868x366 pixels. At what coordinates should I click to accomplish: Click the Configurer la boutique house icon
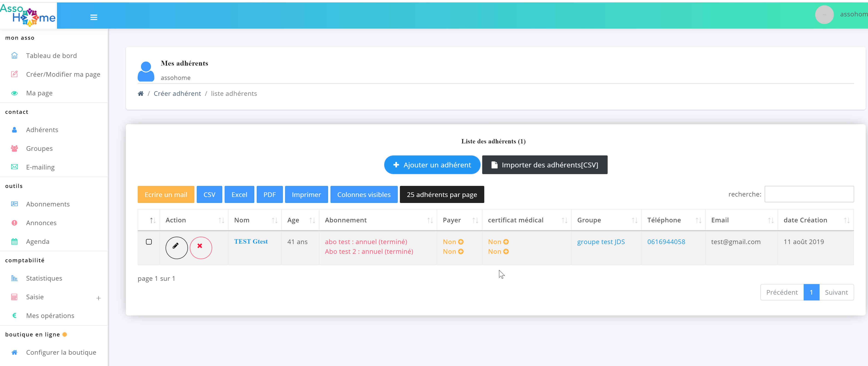pos(14,353)
